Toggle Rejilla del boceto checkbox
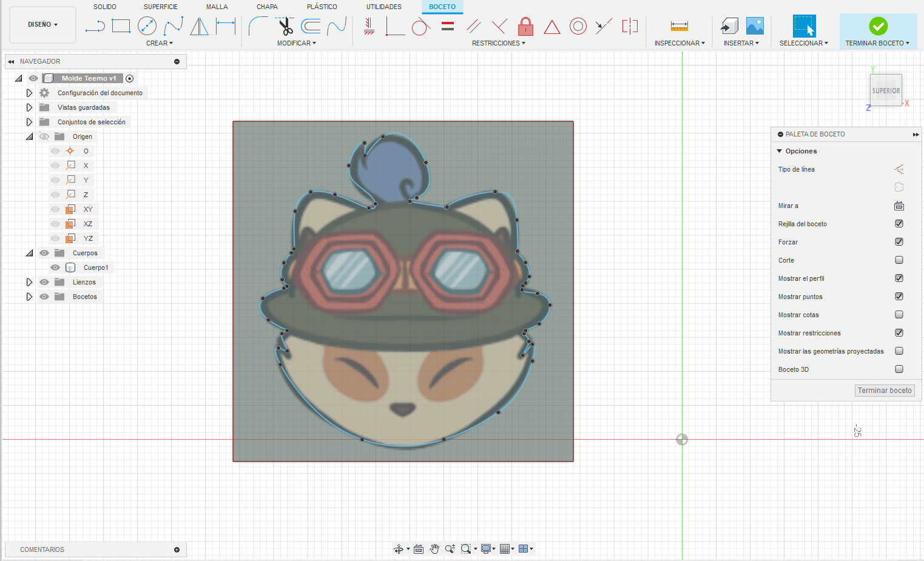The image size is (924, 561). 899,224
